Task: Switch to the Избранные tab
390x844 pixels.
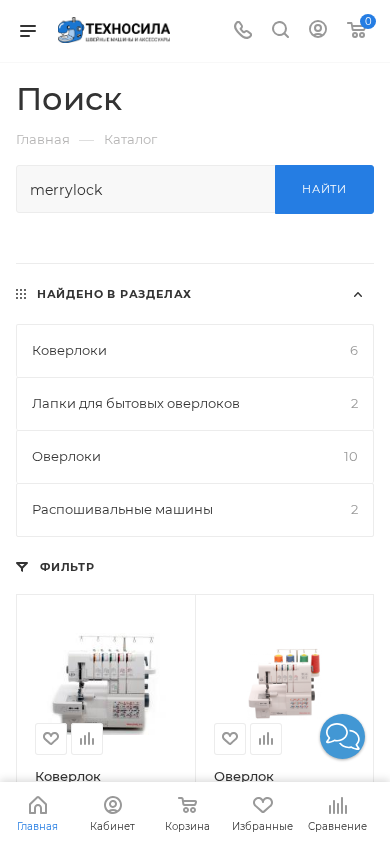Action: click(263, 814)
